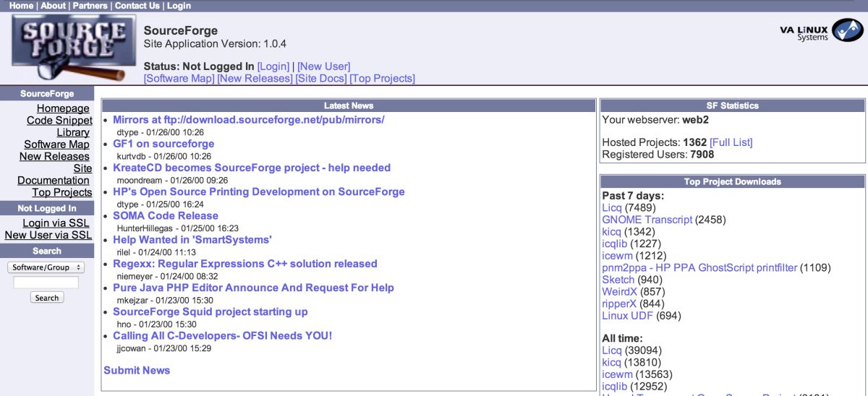Open icewm under Past 7 days
868x396 pixels.
(x=617, y=256)
